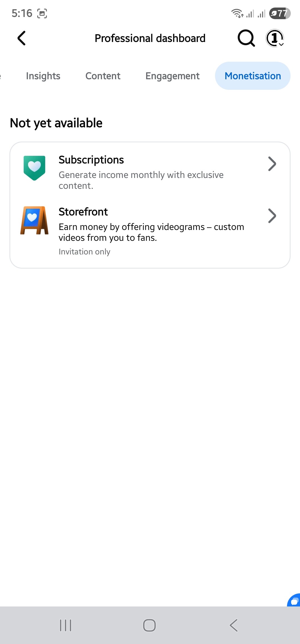Open the chat bubble floating icon
This screenshot has height=644, width=300.
pyautogui.click(x=294, y=601)
